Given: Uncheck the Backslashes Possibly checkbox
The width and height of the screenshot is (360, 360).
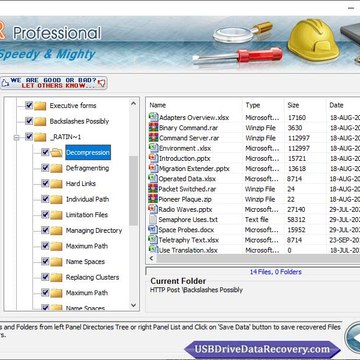Looking at the screenshot, I should click(29, 121).
